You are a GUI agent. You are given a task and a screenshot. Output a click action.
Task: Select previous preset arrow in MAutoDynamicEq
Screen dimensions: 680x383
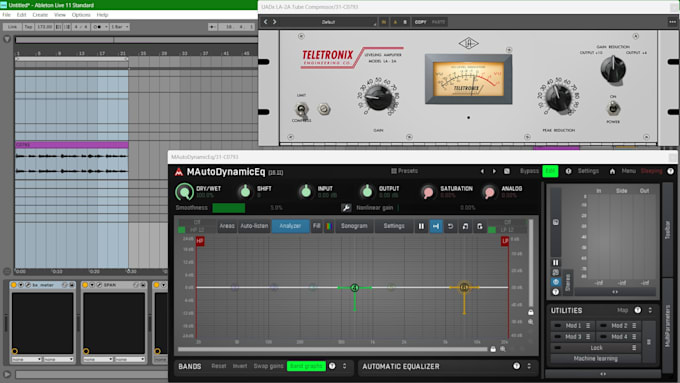(x=482, y=171)
